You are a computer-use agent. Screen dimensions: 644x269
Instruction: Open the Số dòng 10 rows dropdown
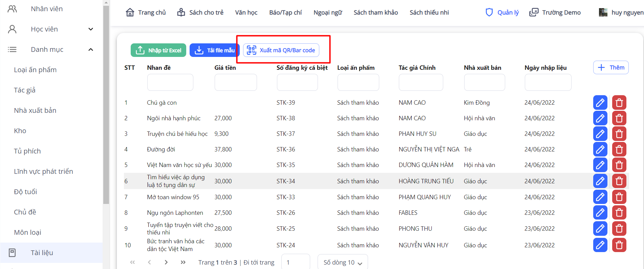[343, 263]
